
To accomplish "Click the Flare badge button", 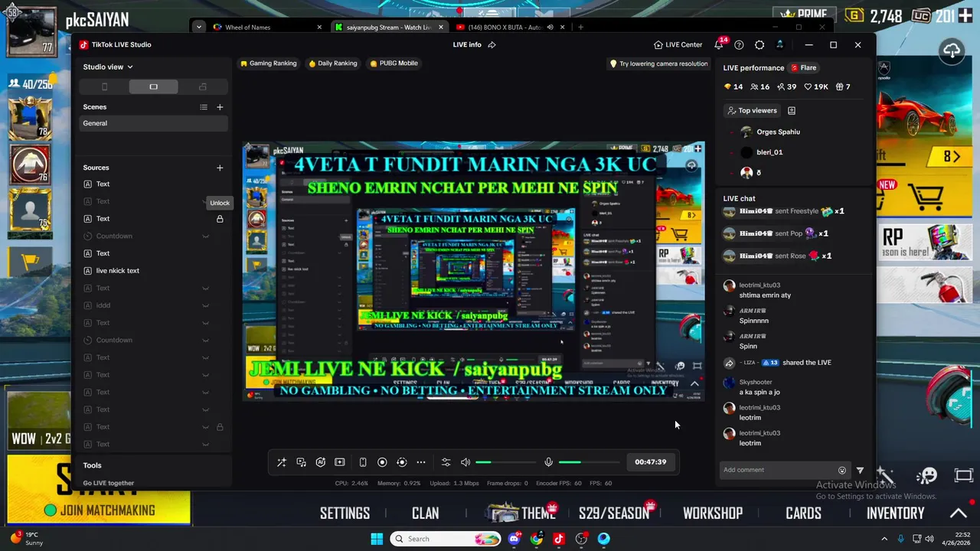I will [803, 68].
